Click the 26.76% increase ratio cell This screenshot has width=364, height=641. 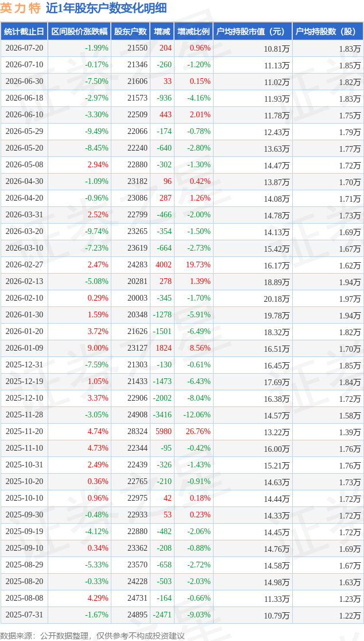(193, 431)
